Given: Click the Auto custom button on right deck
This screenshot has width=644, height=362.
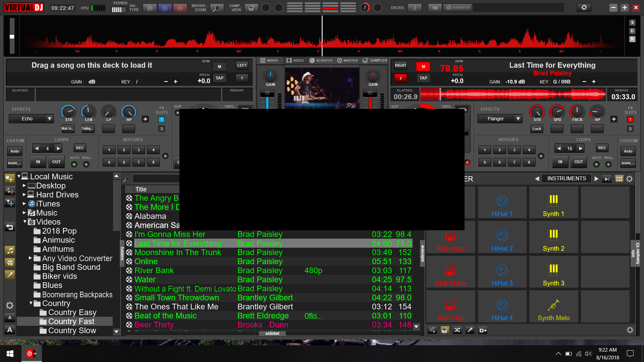Looking at the screenshot, I should (628, 151).
